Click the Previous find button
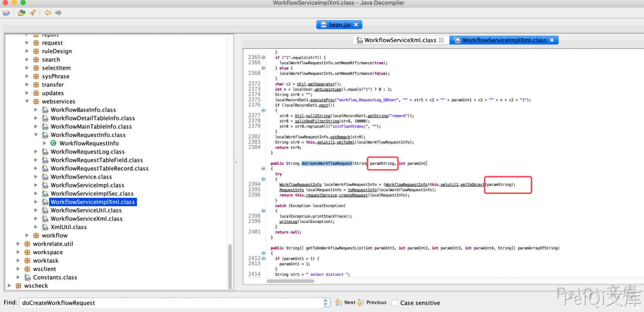Screen dimensions: 644x312 [376, 303]
